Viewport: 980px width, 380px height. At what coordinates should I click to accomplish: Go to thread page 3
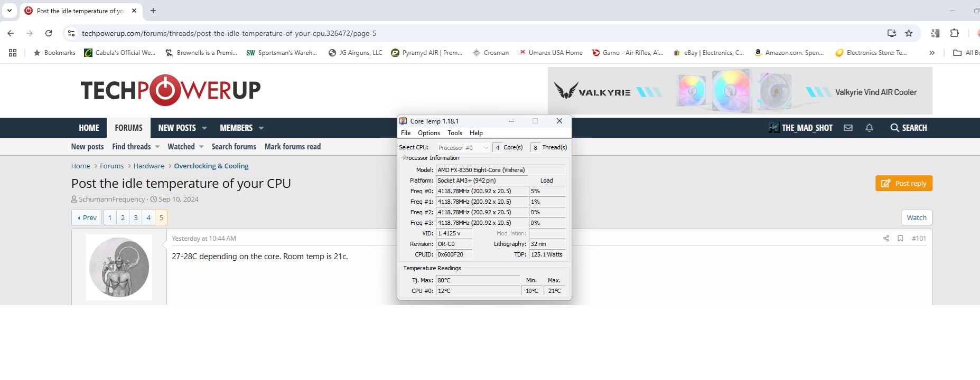136,217
